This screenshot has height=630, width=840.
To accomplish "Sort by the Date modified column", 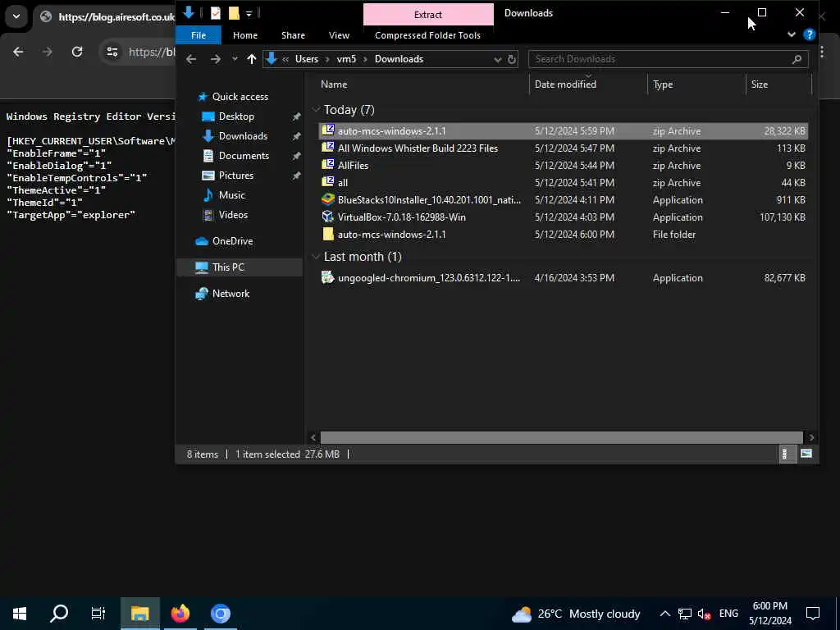I will click(565, 84).
